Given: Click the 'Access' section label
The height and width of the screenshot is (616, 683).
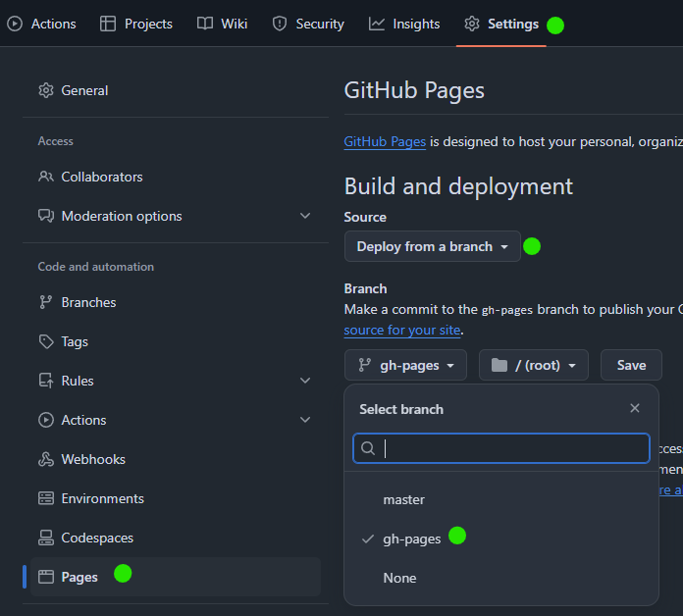Looking at the screenshot, I should tap(55, 141).
